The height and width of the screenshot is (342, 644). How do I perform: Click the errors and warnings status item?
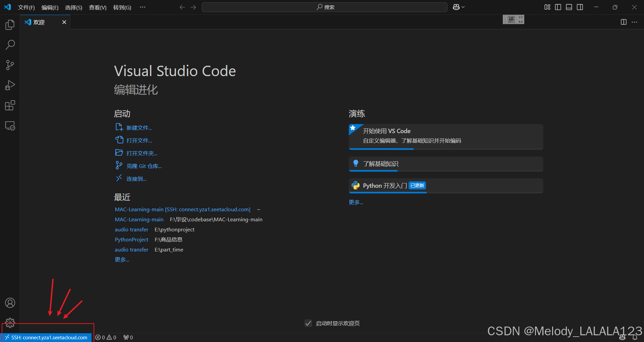tap(106, 337)
